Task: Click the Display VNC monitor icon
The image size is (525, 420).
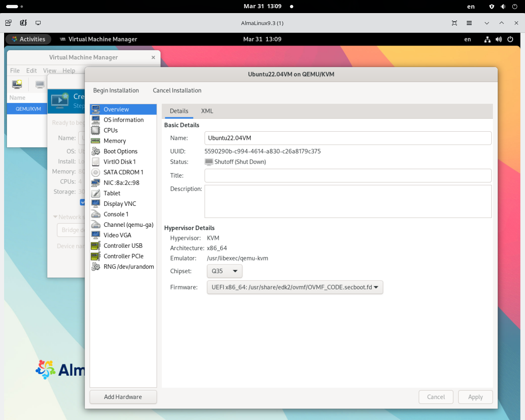Action: coord(96,204)
